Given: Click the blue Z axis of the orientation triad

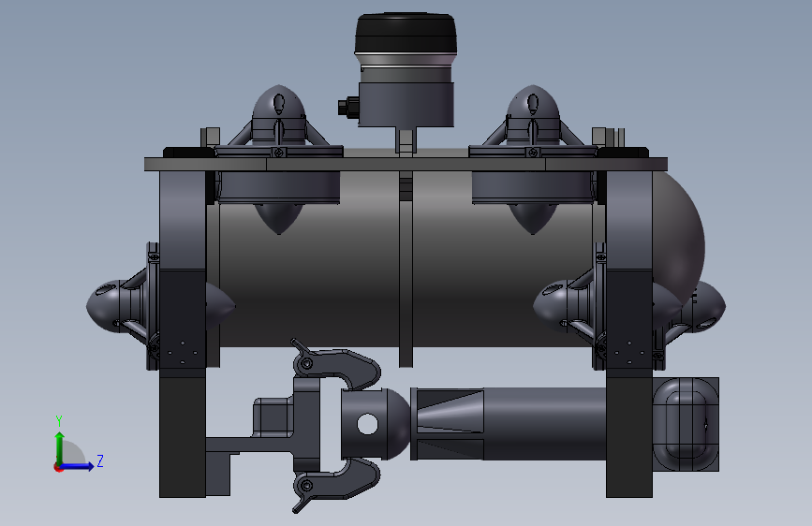Looking at the screenshot, I should click(77, 467).
